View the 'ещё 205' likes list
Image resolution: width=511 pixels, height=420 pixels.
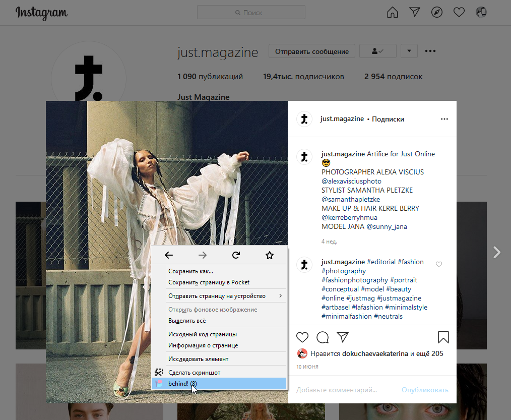(x=430, y=353)
